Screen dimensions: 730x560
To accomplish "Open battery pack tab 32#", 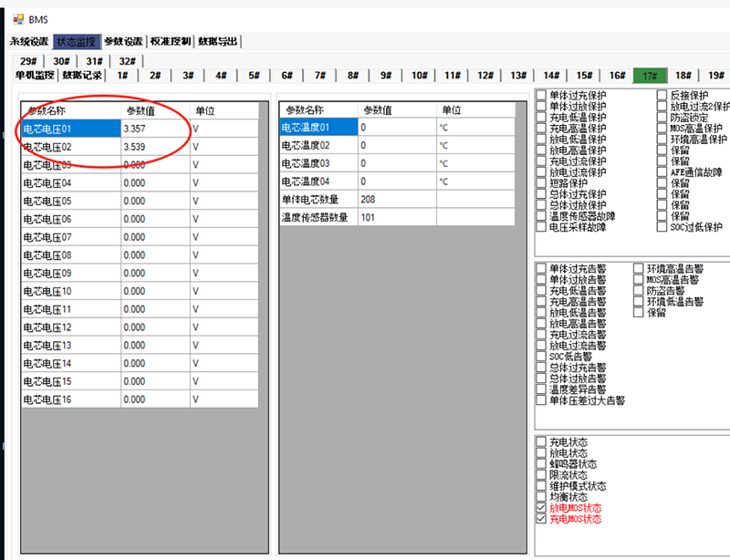I will click(x=126, y=61).
